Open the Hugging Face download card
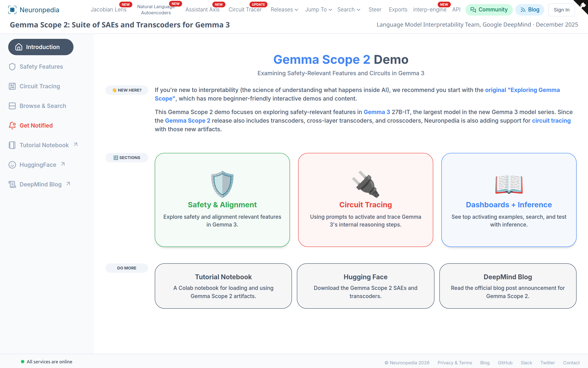This screenshot has height=368, width=588. coord(365,286)
